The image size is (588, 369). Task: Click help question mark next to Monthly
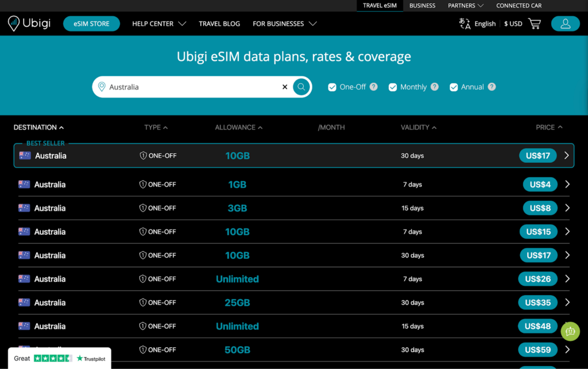coord(435,87)
